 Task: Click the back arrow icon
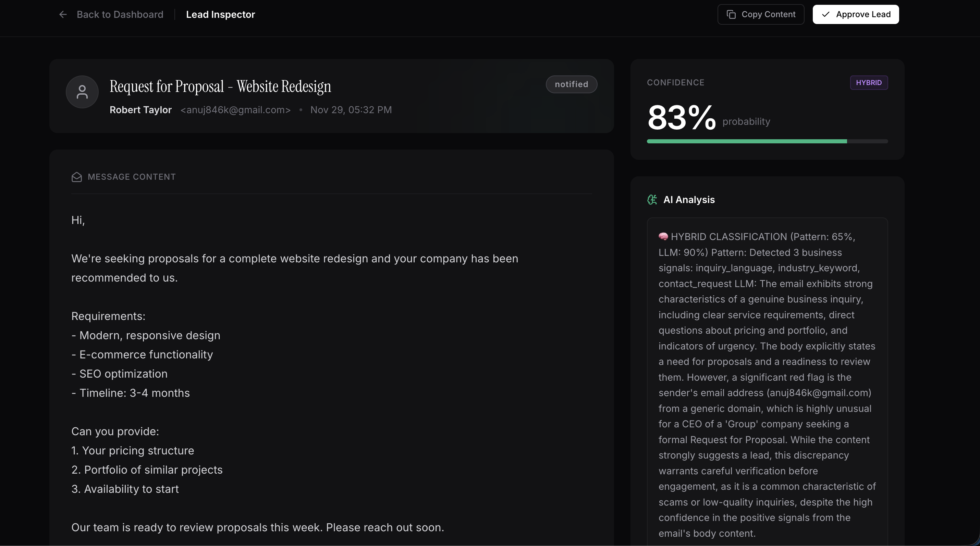click(63, 14)
